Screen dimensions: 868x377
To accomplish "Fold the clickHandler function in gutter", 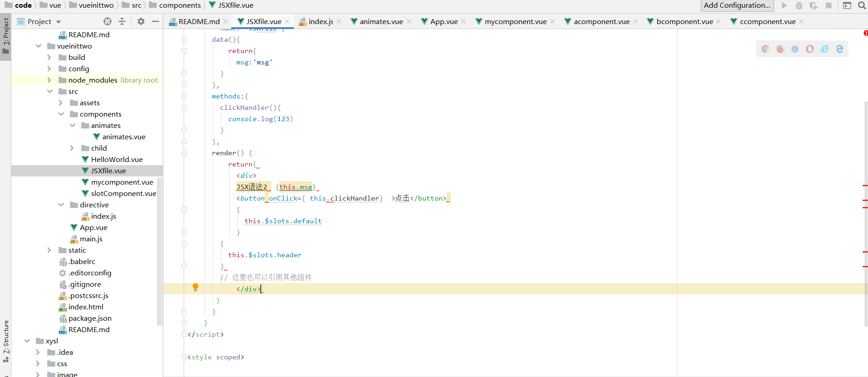I will tap(184, 108).
